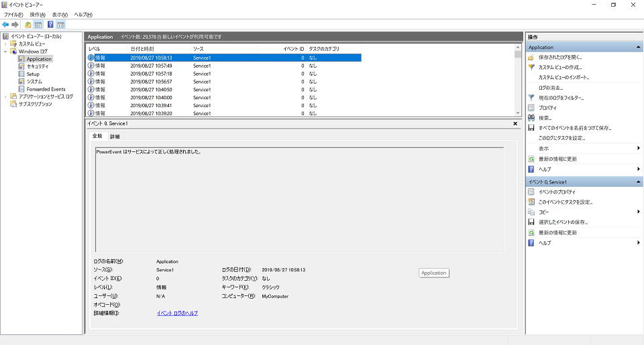The image size is (644, 345).
Task: Collapse the Windows ログ tree node
Action: (5, 52)
